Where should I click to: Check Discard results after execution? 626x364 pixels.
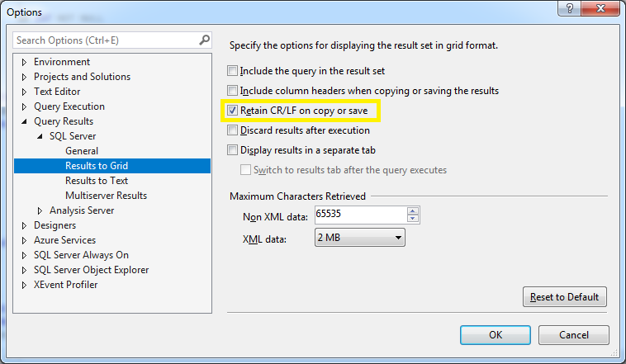point(233,130)
